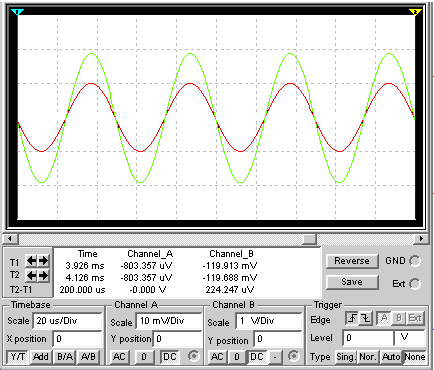Select trigger source Ext button
Viewport: 434px width, 370px height.
tap(415, 318)
